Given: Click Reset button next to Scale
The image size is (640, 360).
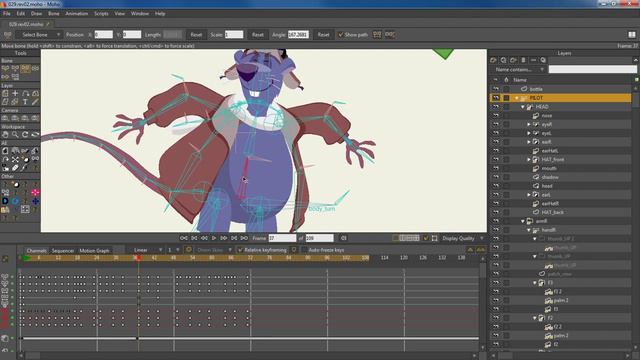Looking at the screenshot, I should [258, 35].
